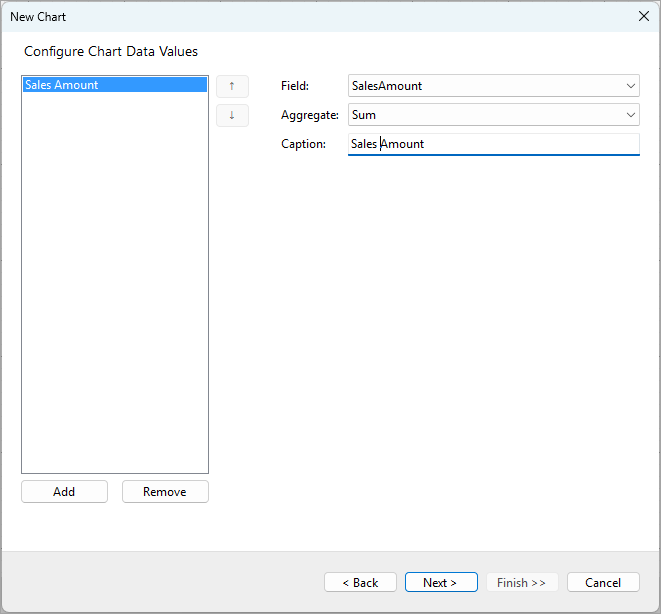Image resolution: width=661 pixels, height=614 pixels.
Task: Proceed with the Next button
Action: [441, 582]
